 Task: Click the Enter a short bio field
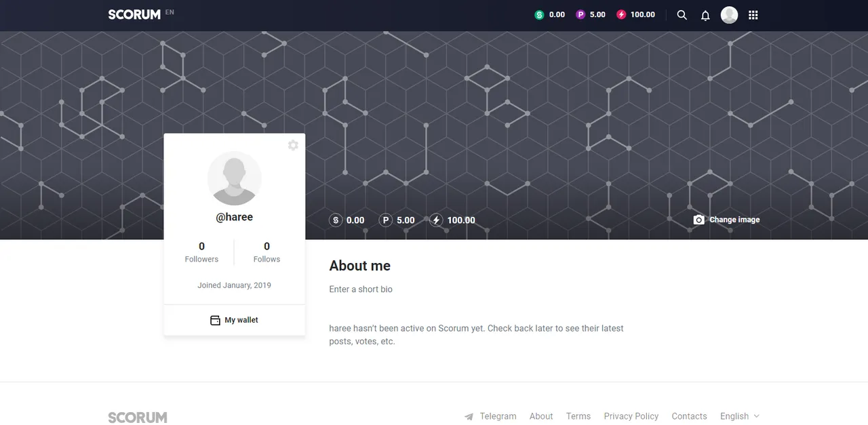361,289
